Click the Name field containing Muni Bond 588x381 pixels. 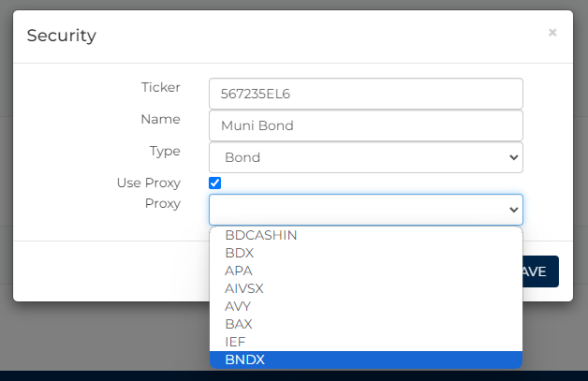click(x=365, y=125)
